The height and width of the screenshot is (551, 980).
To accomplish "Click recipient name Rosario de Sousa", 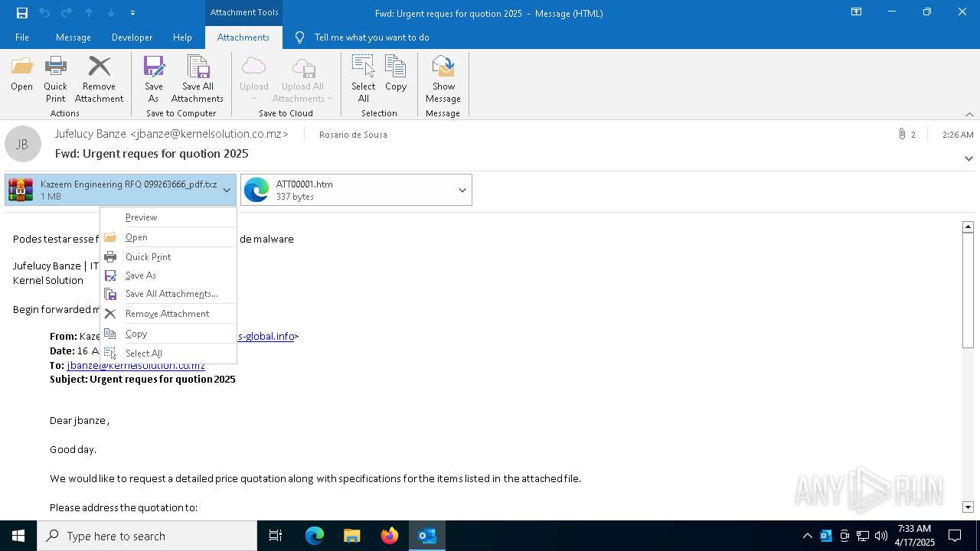I will point(353,135).
